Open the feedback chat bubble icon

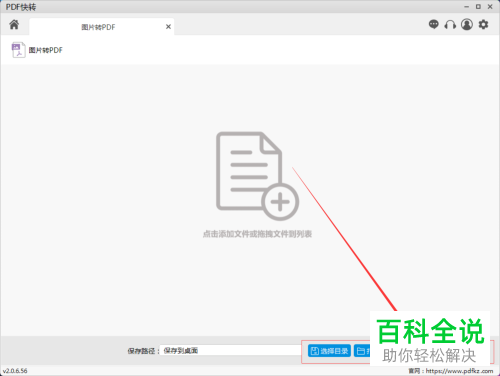tap(433, 24)
